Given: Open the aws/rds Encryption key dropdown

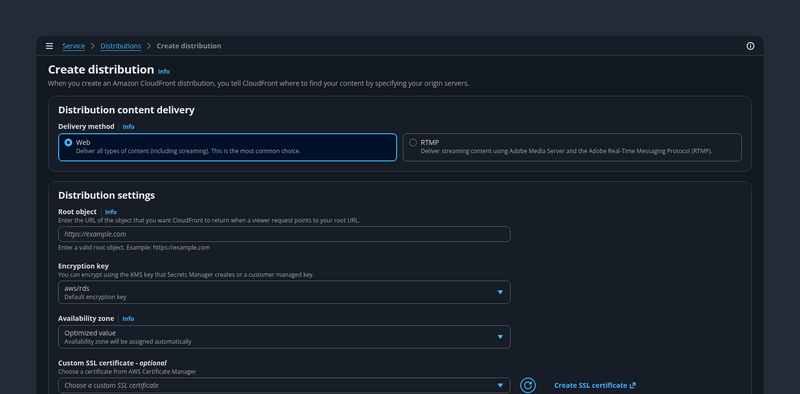Looking at the screenshot, I should (284, 292).
